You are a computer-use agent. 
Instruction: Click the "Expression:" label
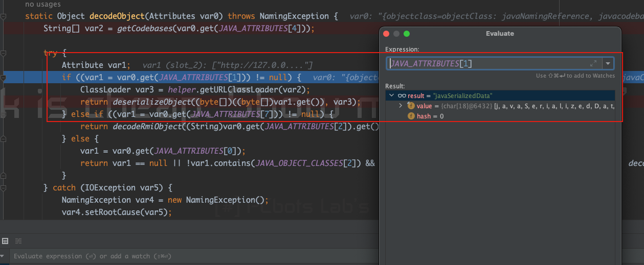click(402, 50)
